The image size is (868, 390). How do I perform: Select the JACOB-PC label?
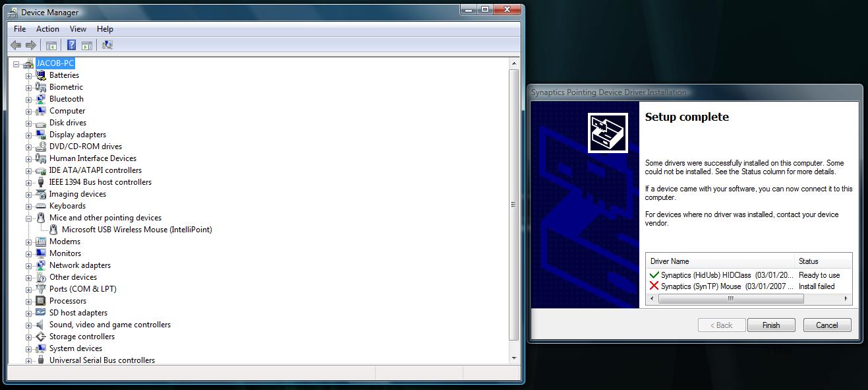(55, 63)
